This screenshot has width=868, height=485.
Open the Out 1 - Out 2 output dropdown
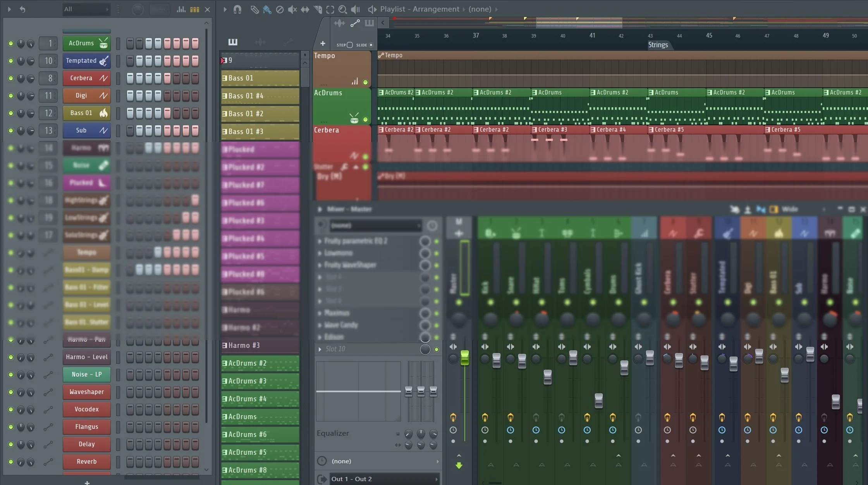tap(385, 479)
